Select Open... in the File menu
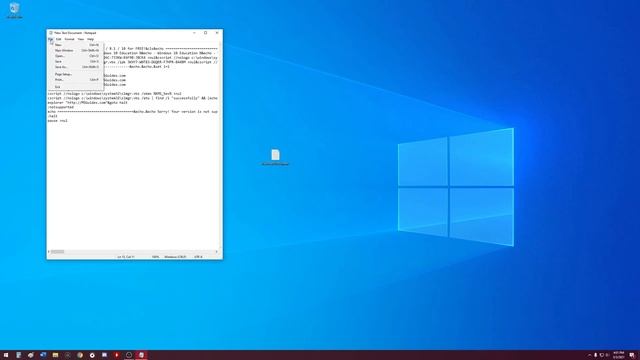Screen dimensions: 640x360 click(x=76, y=56)
